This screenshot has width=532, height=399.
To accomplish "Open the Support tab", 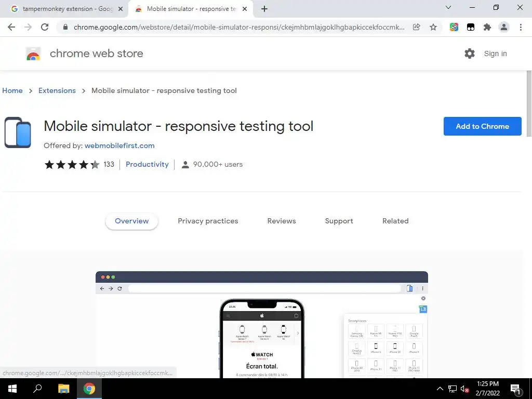I will pos(339,221).
